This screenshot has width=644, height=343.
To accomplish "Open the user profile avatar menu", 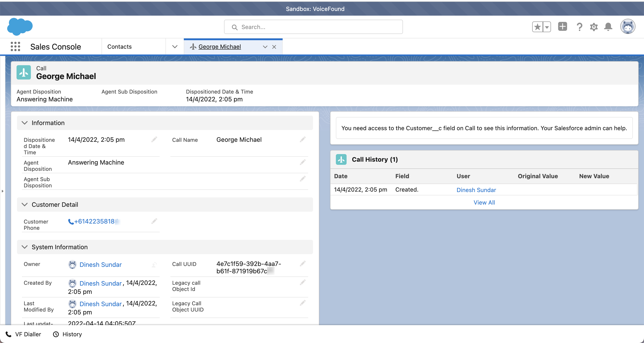I will click(x=627, y=26).
